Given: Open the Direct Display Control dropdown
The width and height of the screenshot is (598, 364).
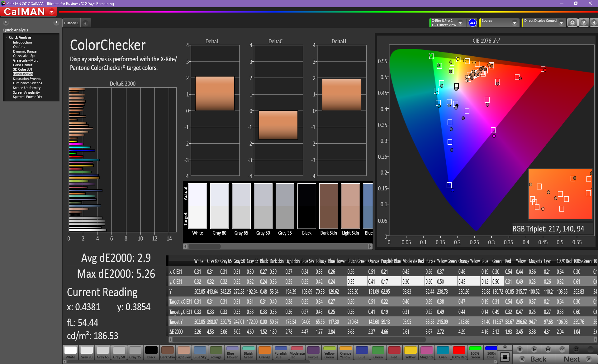Looking at the screenshot, I should (561, 23).
